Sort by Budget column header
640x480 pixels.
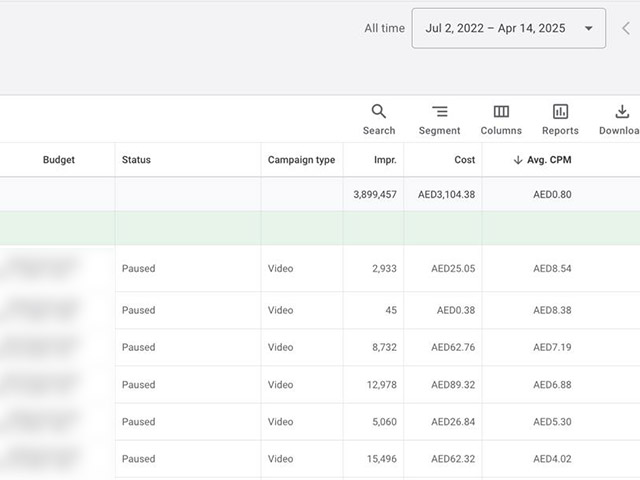tap(59, 160)
